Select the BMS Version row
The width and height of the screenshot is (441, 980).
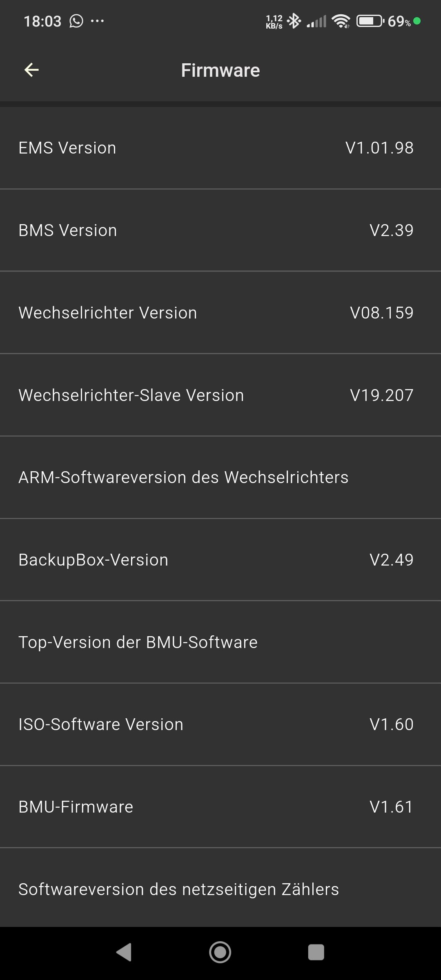click(x=220, y=230)
